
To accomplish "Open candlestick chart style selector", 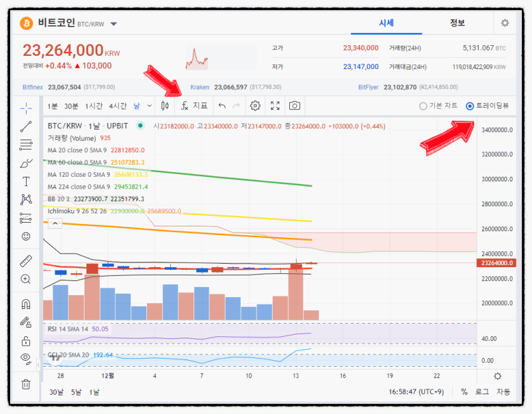I will 165,106.
